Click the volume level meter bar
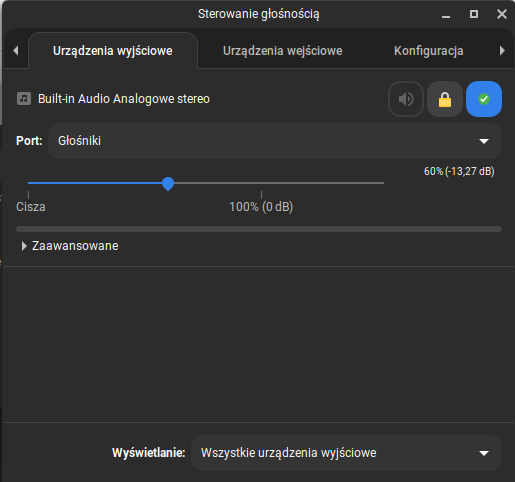Image resolution: width=515 pixels, height=482 pixels. 259,229
